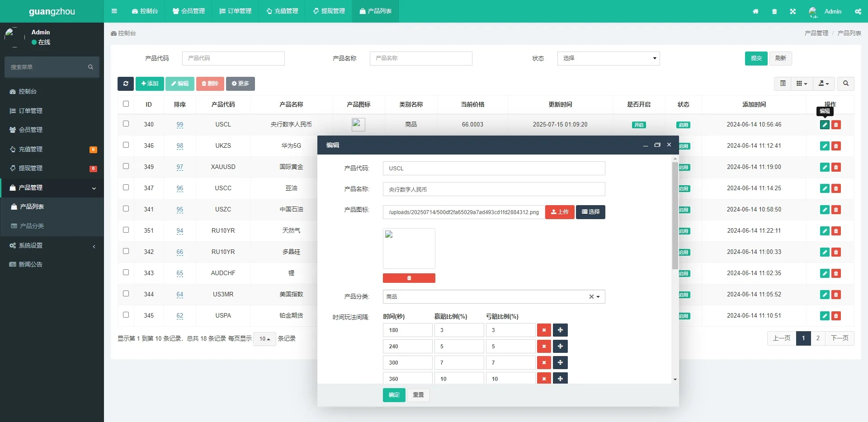Click the pencil edit icon for 华为5G row
This screenshot has width=868, height=422.
[x=824, y=145]
